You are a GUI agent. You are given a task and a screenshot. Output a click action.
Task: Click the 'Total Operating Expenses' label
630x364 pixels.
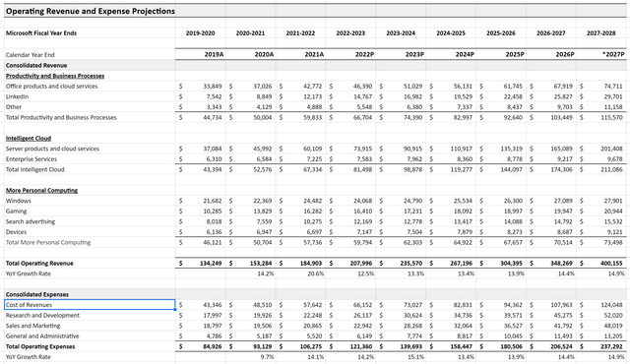40,347
